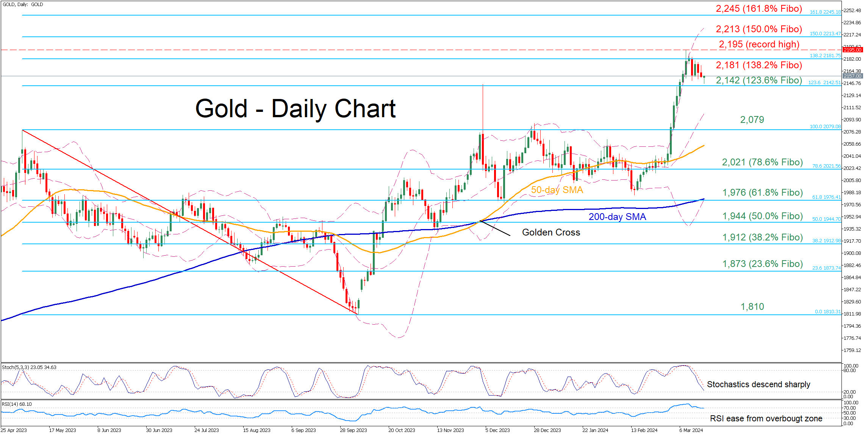Select the 2,195 (record high) label
The image size is (868, 435).
759,44
